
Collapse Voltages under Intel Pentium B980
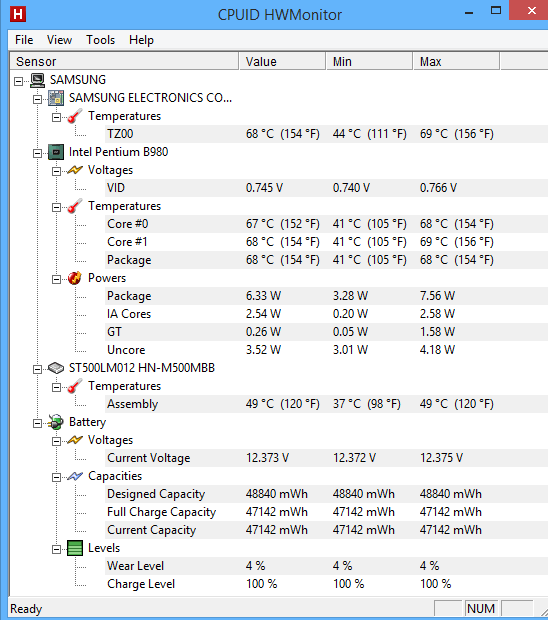coord(57,171)
